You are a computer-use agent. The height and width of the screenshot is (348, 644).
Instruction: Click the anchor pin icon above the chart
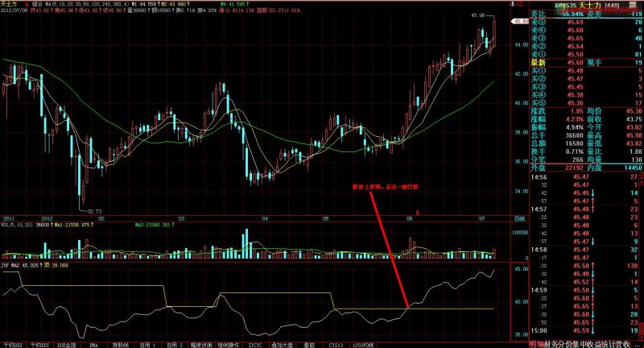click(513, 4)
